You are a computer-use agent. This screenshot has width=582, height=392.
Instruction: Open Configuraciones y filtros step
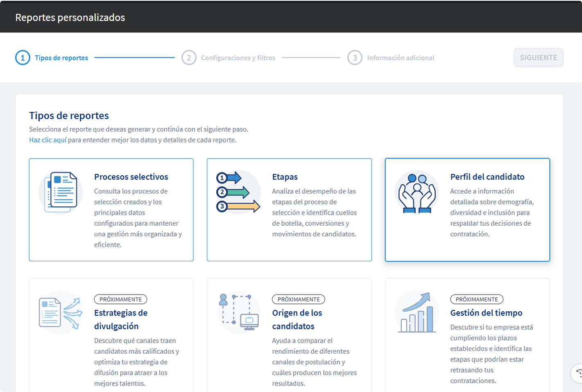tap(238, 58)
